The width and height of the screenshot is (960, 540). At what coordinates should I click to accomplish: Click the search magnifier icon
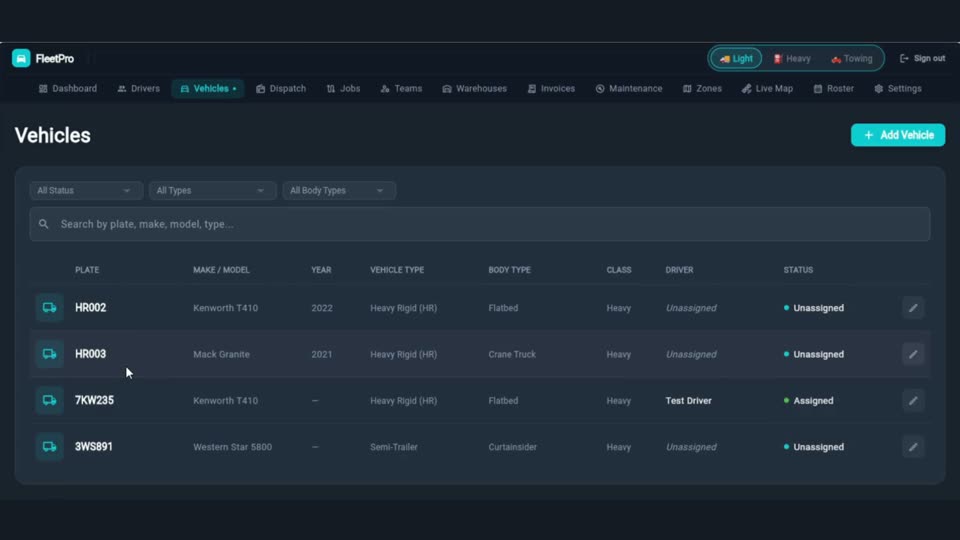(x=43, y=224)
